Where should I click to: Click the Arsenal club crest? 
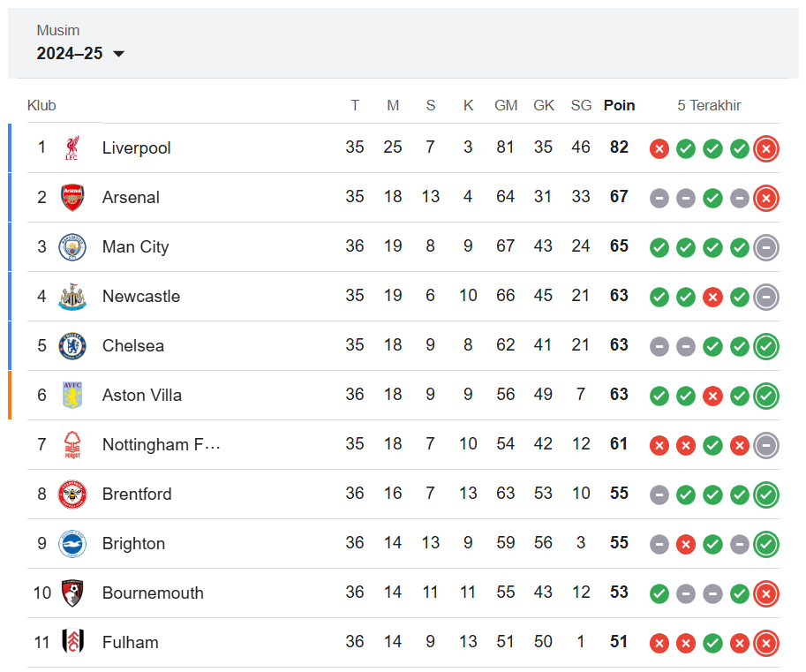(72, 198)
